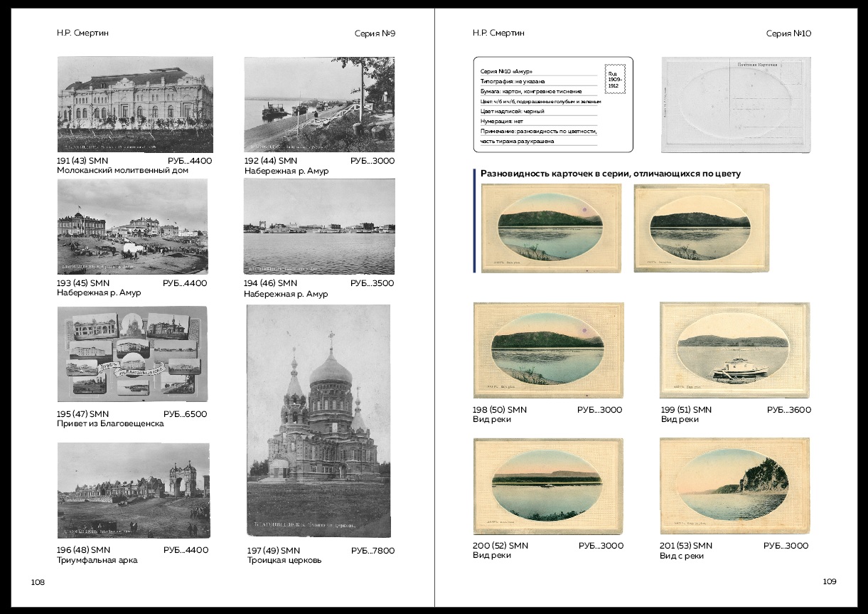The image size is (868, 614).
Task: Click catalog number '197 (49) SMN'
Action: coord(274,551)
